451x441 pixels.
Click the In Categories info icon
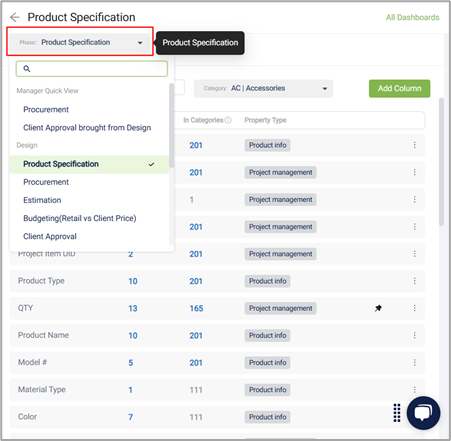228,120
